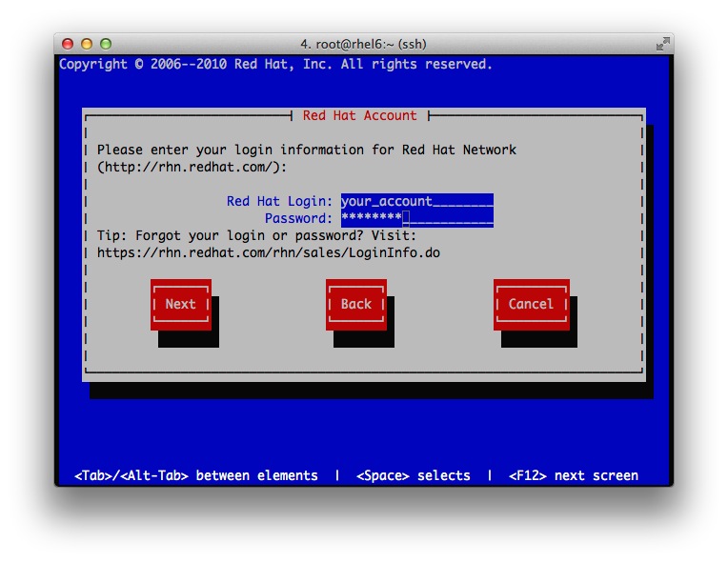This screenshot has width=728, height=562.
Task: Click the <Tab>/<Alt-Tab> between elements hint
Action: pos(196,475)
